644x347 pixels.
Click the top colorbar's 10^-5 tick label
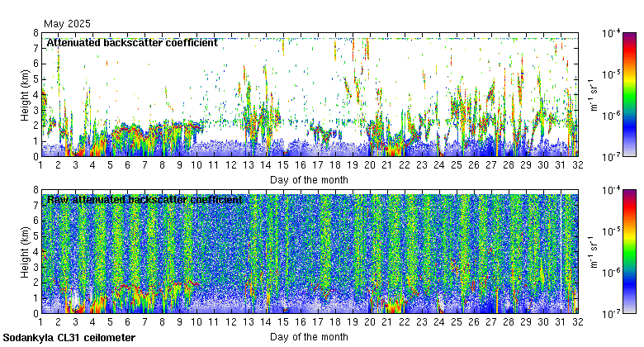pyautogui.click(x=611, y=74)
